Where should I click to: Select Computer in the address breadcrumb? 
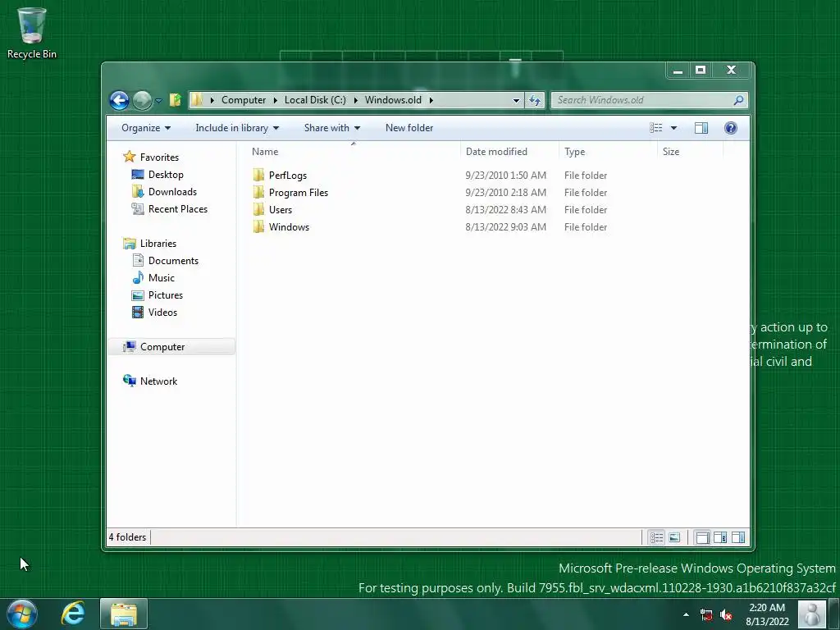click(243, 100)
